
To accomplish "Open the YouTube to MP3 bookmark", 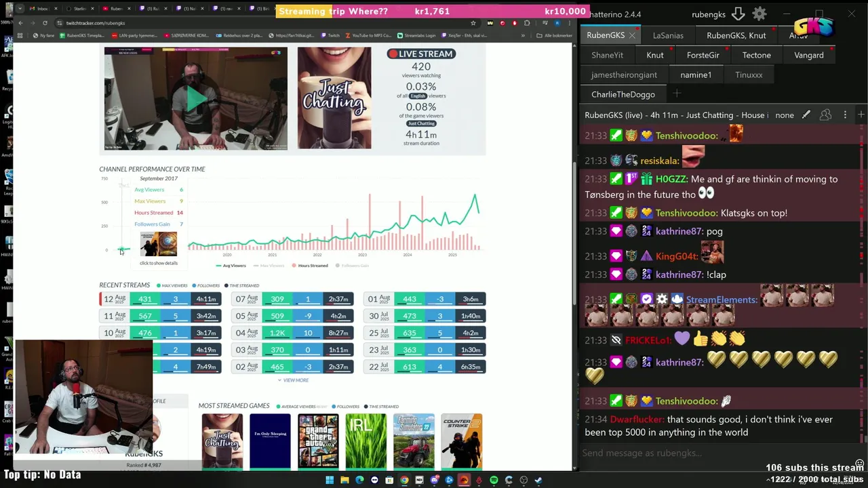I will click(x=368, y=35).
